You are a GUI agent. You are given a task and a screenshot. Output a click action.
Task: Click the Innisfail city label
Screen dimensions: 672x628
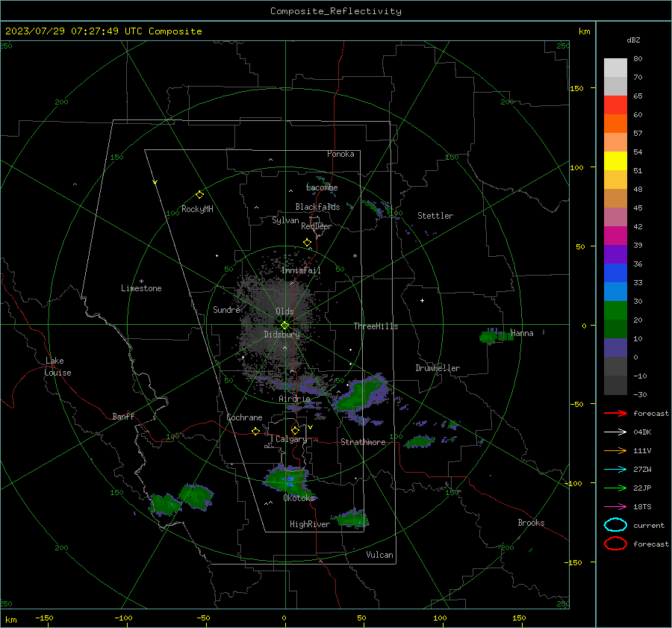coord(301,270)
